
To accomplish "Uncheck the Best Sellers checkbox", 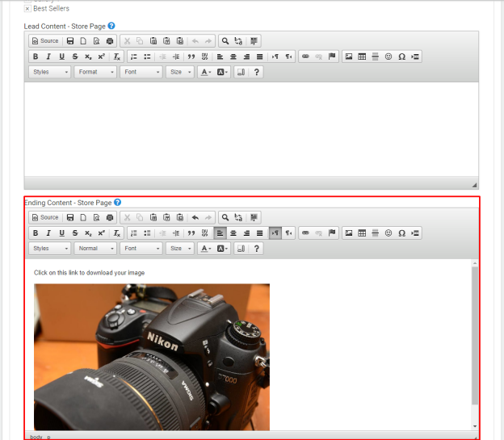I will coord(27,9).
